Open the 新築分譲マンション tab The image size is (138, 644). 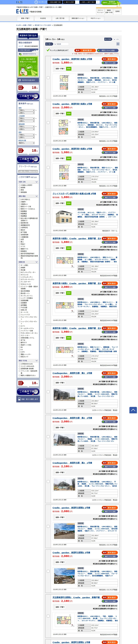pyautogui.click(x=78, y=18)
